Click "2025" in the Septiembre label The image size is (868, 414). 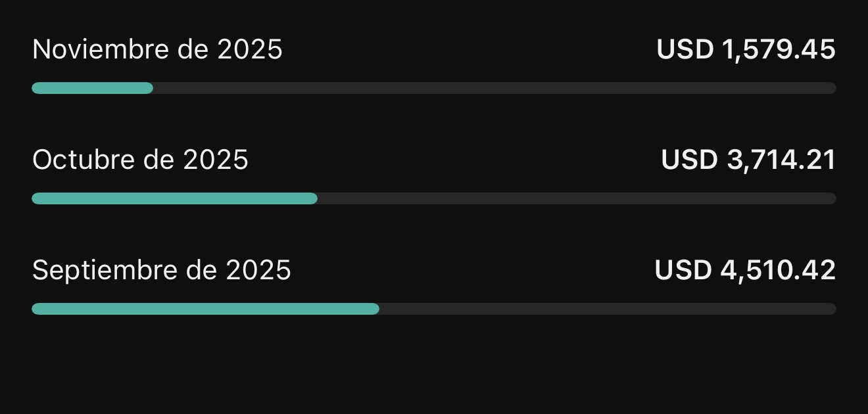click(258, 271)
